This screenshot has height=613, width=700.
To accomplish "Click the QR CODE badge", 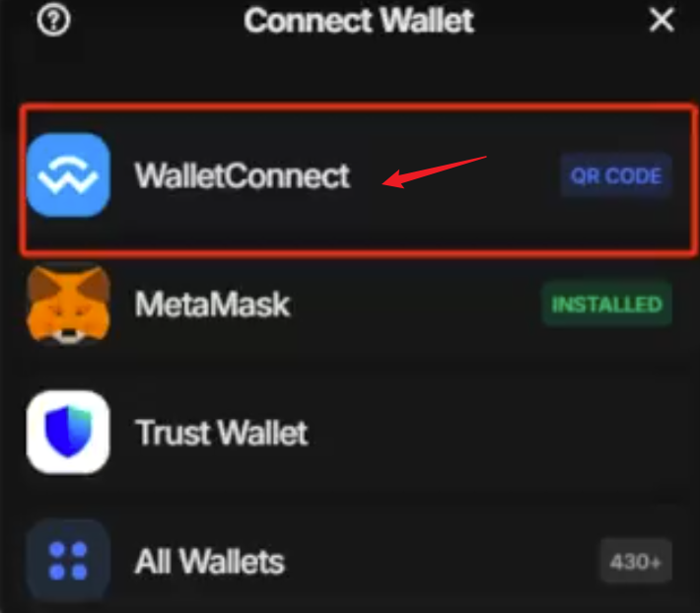I will click(x=616, y=175).
